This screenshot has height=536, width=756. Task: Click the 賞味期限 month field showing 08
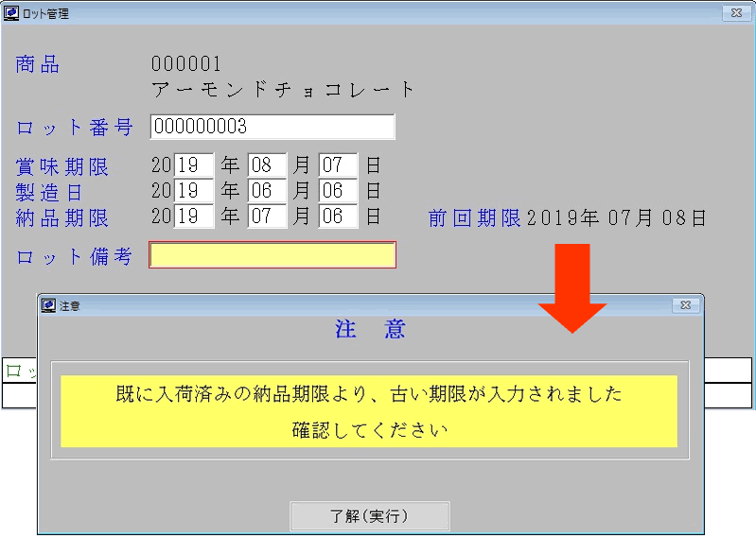pyautogui.click(x=267, y=166)
